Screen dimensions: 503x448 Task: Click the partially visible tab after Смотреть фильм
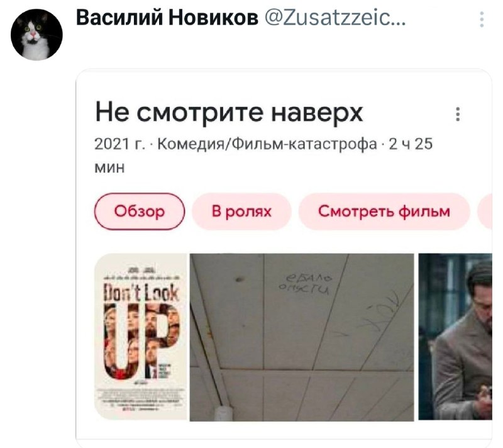click(485, 211)
